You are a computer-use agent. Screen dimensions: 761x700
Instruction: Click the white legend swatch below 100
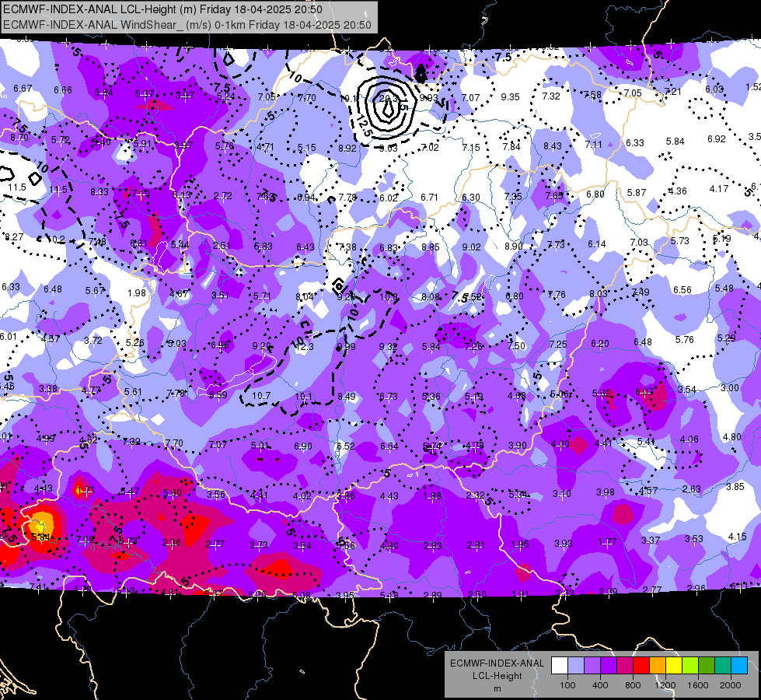559,666
